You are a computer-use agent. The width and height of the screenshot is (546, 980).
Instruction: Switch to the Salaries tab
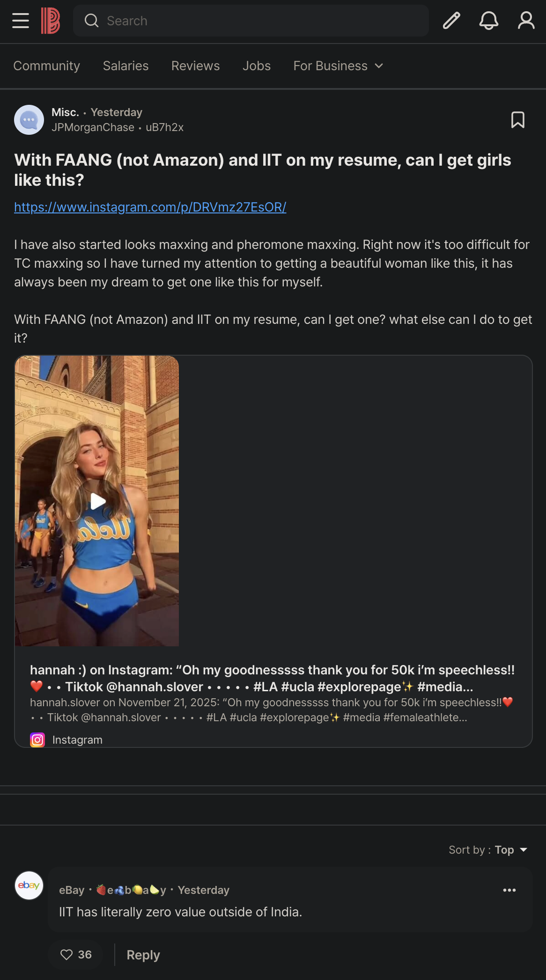[x=125, y=66]
